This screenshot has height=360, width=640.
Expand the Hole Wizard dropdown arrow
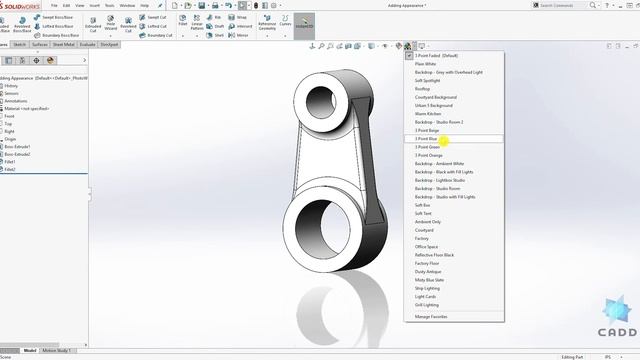coord(111,36)
